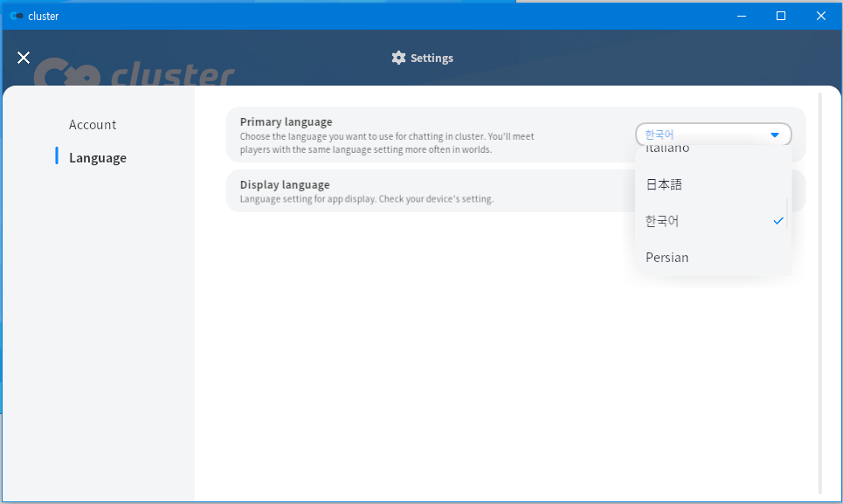843x504 pixels.
Task: Click the blue checkmark beside 한국어
Action: click(778, 221)
